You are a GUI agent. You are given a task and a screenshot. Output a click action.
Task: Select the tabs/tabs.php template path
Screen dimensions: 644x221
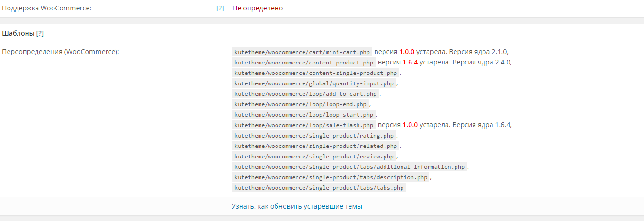(319, 187)
